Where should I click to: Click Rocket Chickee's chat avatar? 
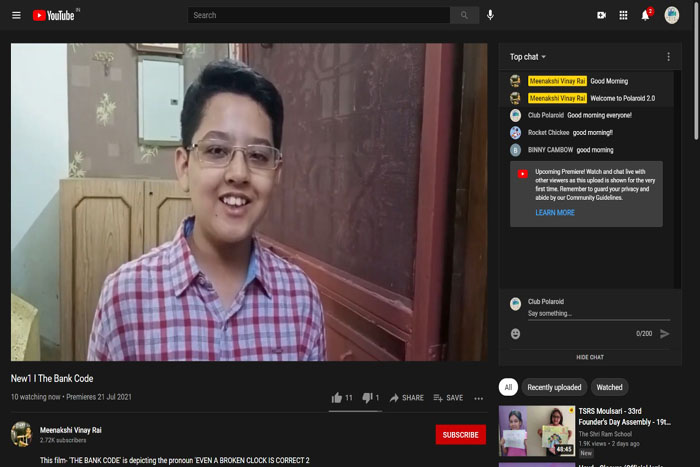(515, 133)
